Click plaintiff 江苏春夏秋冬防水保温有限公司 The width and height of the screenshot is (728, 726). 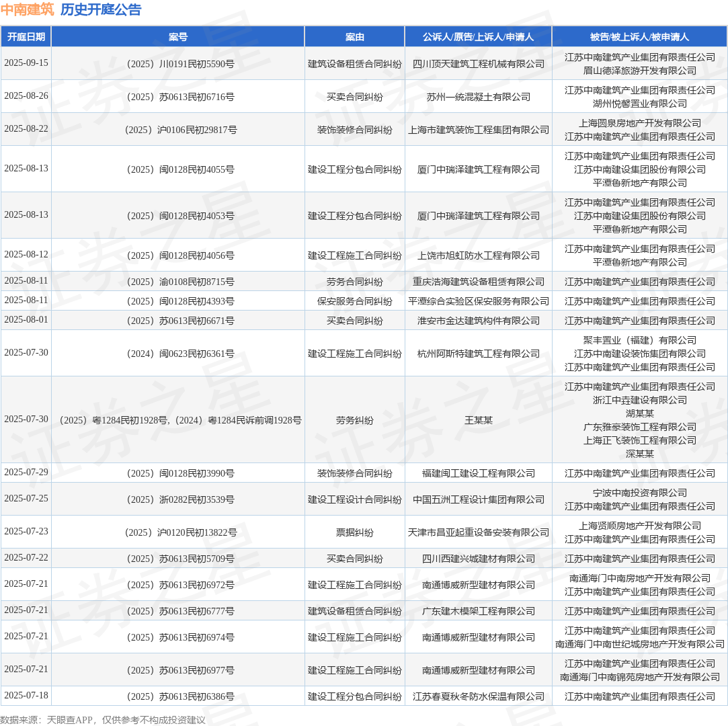coord(478,696)
